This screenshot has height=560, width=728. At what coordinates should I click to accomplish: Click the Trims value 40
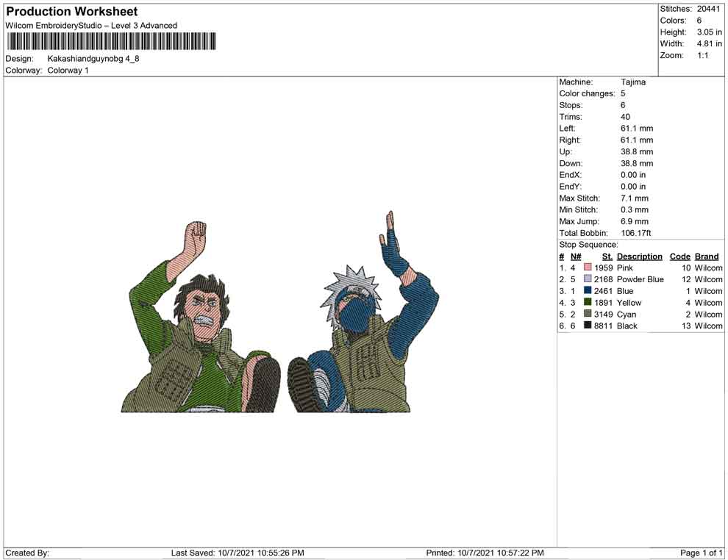tap(625, 117)
